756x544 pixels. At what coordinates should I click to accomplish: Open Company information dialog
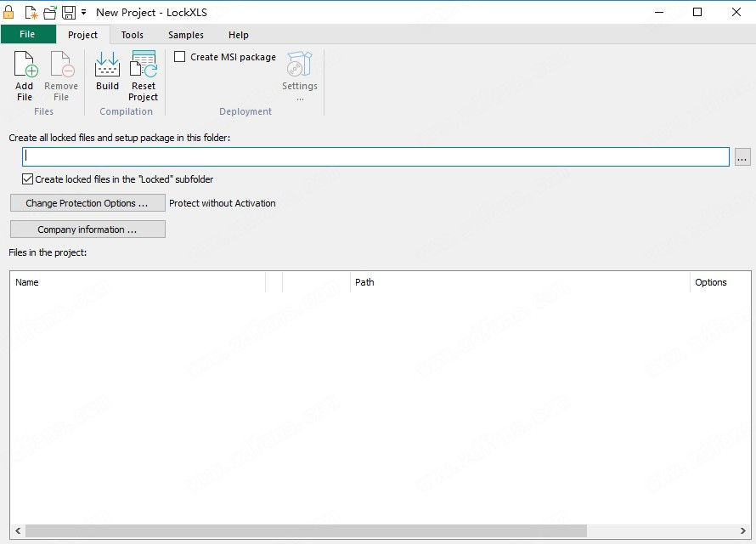pyautogui.click(x=87, y=229)
